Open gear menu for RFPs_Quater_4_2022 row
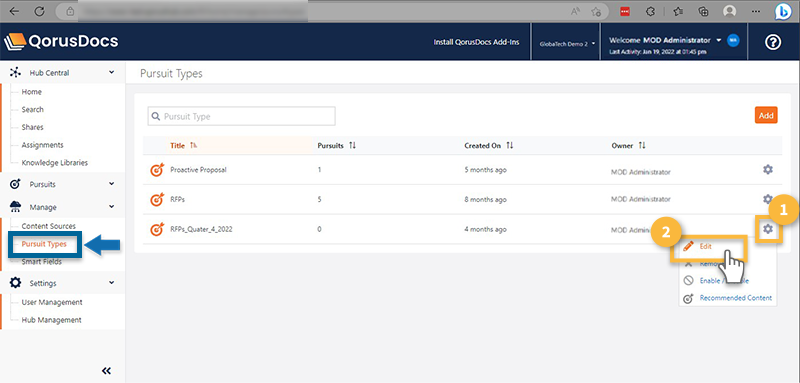Viewport: 800px width, 383px height. coord(768,229)
